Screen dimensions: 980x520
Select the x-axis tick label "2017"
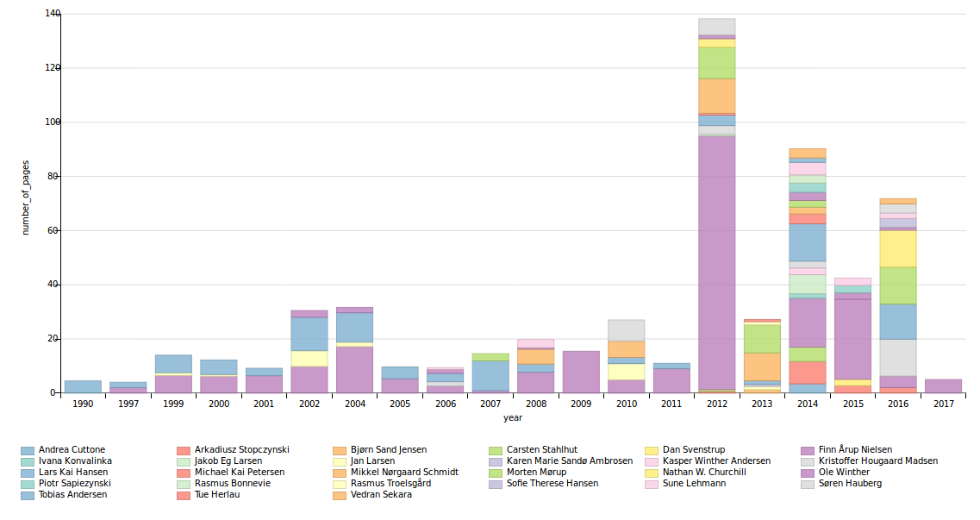944,404
